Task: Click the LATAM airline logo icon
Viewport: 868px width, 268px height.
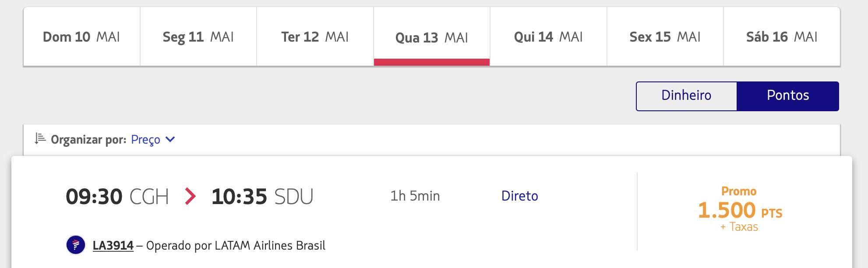Action: (75, 245)
